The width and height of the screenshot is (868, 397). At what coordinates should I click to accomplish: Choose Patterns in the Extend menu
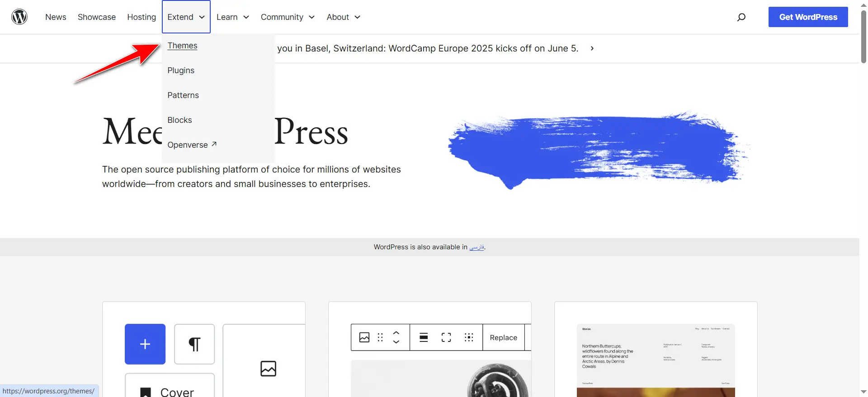point(183,95)
